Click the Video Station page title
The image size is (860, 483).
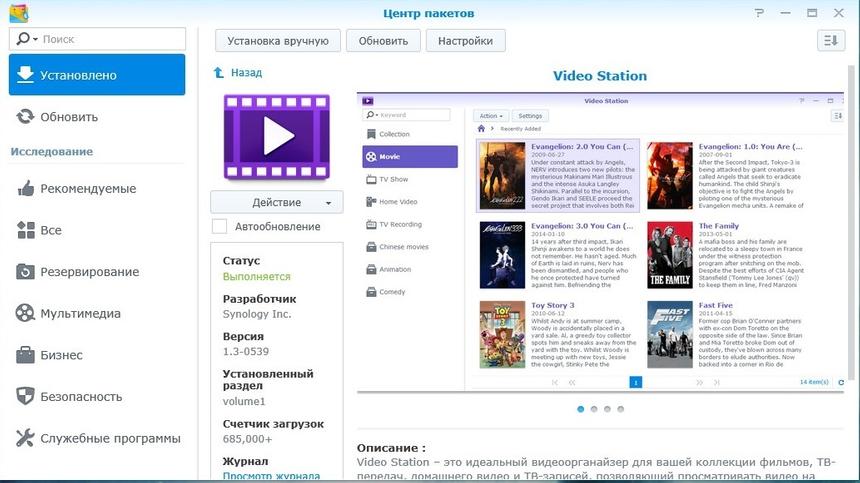click(599, 76)
